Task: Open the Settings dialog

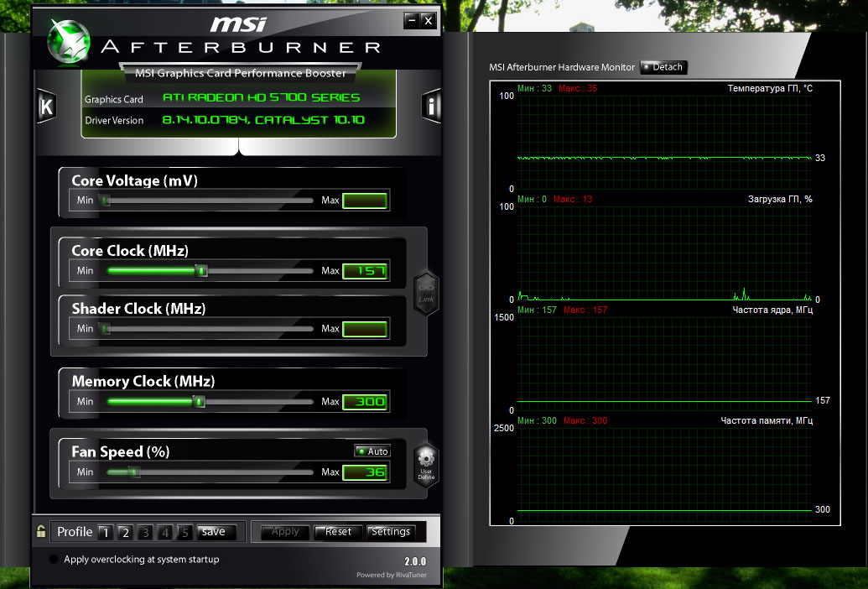Action: tap(391, 532)
